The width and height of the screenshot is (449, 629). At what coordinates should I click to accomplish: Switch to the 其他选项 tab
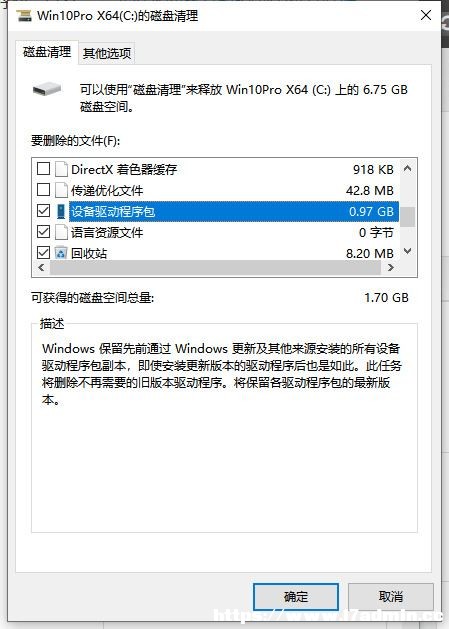(x=107, y=53)
